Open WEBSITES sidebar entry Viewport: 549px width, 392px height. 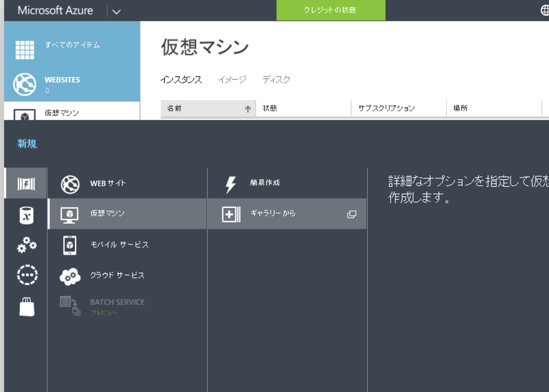click(x=72, y=84)
